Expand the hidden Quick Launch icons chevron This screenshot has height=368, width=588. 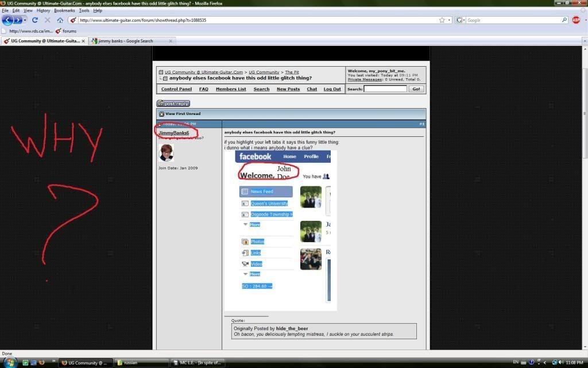coord(53,361)
